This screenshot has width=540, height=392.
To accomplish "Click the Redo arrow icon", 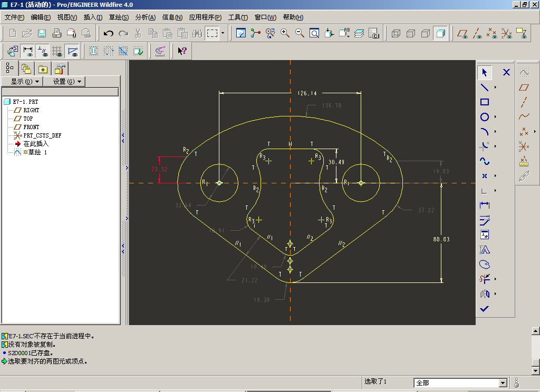I will click(x=123, y=33).
